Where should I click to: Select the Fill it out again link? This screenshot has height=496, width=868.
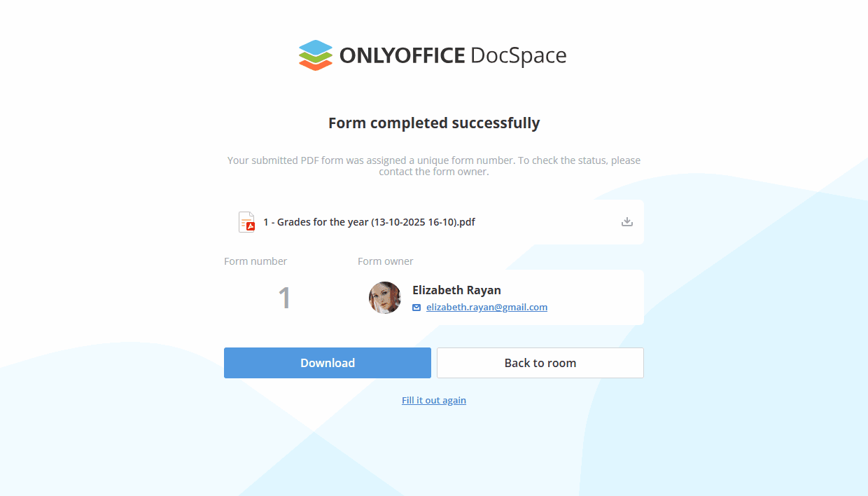(434, 401)
